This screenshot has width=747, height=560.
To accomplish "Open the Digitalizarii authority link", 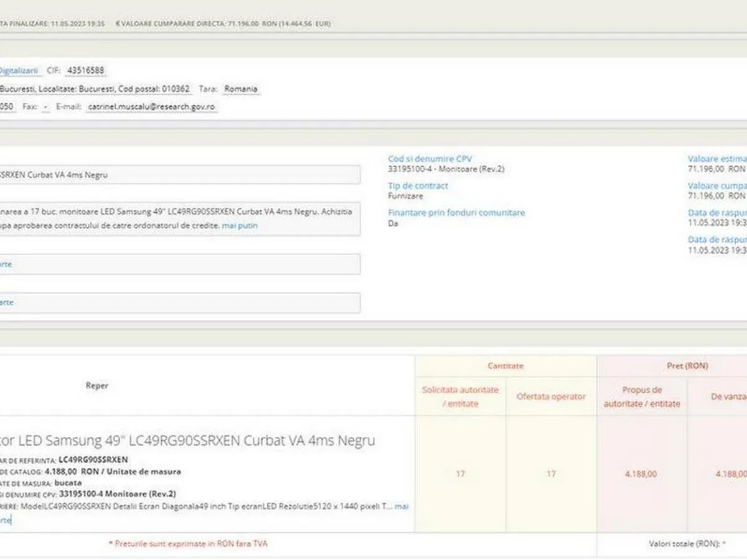I will [x=19, y=70].
